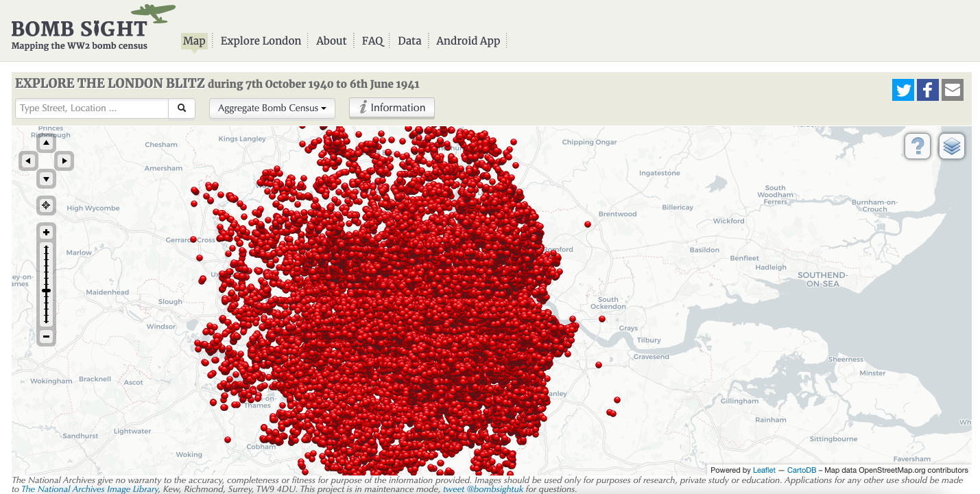The image size is (980, 494).
Task: Click the Chesham map label
Action: (x=161, y=145)
